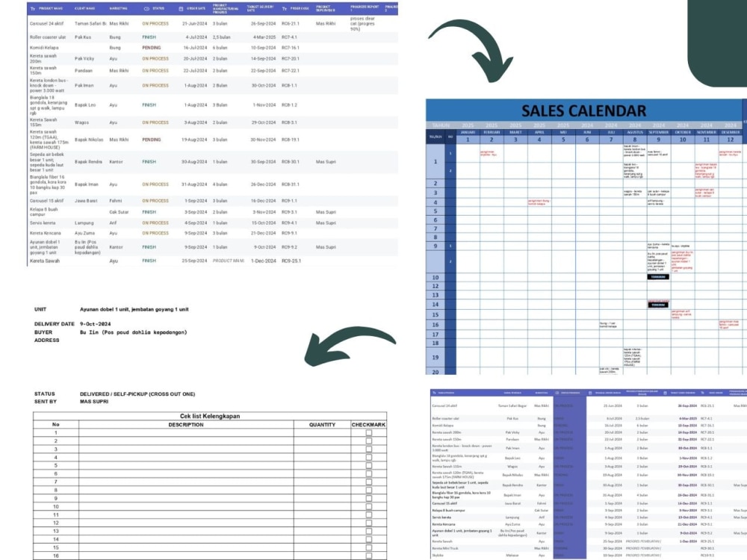
Task: Click order code 'RC7-16.1' in top table
Action: (x=290, y=48)
